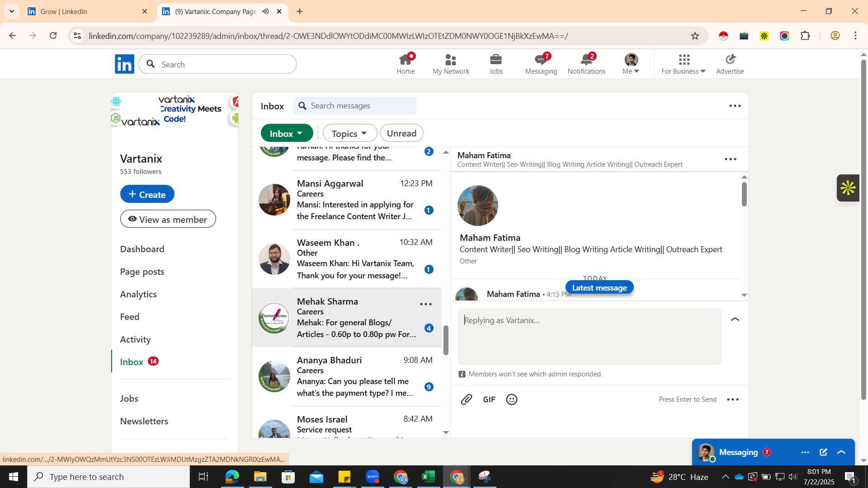Bookmark this page with star icon
Image resolution: width=868 pixels, height=488 pixels.
[x=695, y=36]
